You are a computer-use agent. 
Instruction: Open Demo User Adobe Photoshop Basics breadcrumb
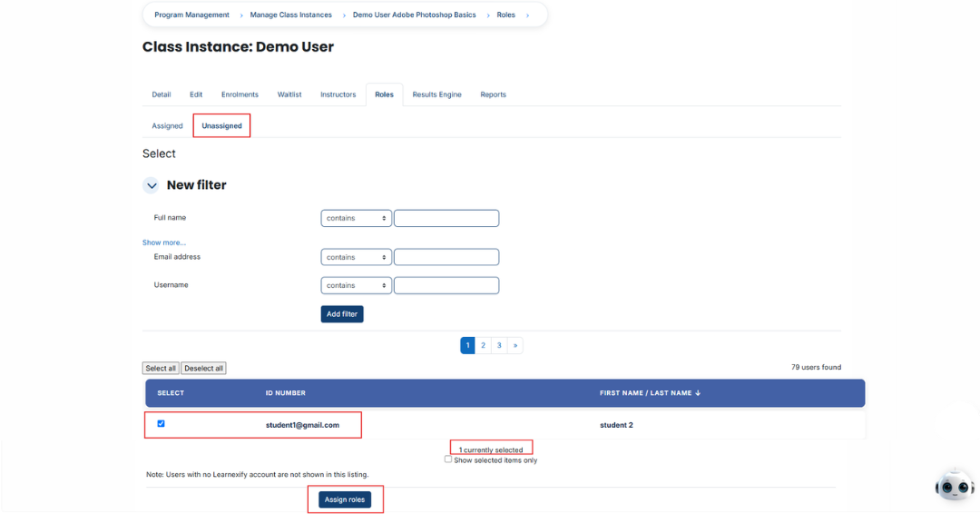tap(415, 15)
